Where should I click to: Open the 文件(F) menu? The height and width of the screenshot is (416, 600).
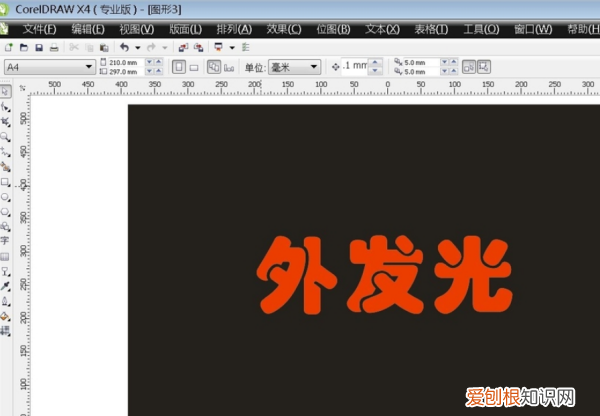click(39, 29)
